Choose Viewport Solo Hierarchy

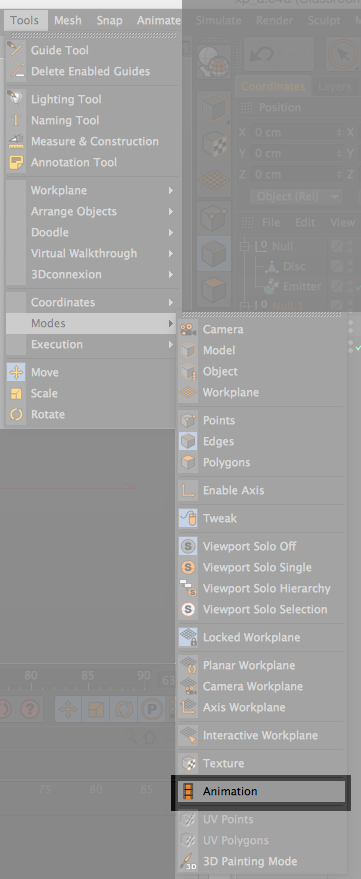point(261,589)
